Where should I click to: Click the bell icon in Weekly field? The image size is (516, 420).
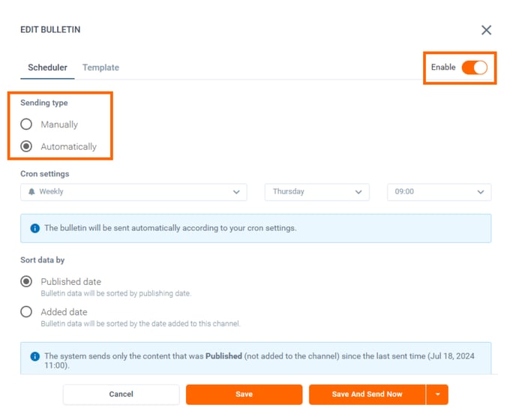coord(31,192)
